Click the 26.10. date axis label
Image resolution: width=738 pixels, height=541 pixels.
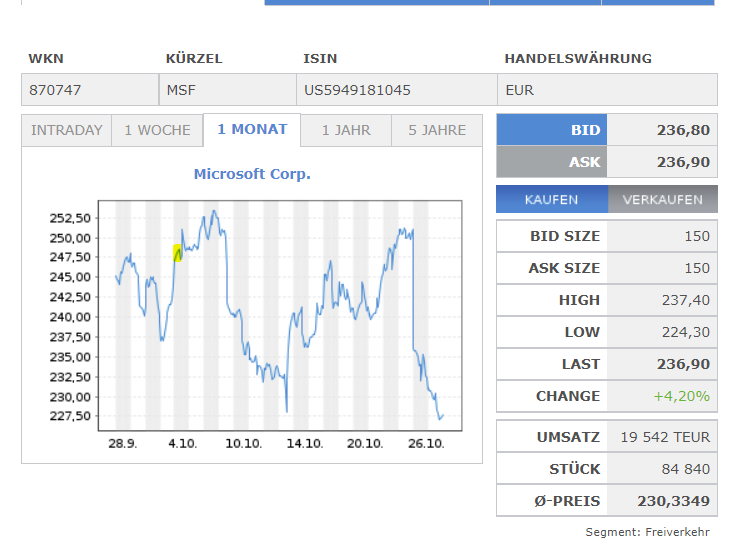point(426,444)
